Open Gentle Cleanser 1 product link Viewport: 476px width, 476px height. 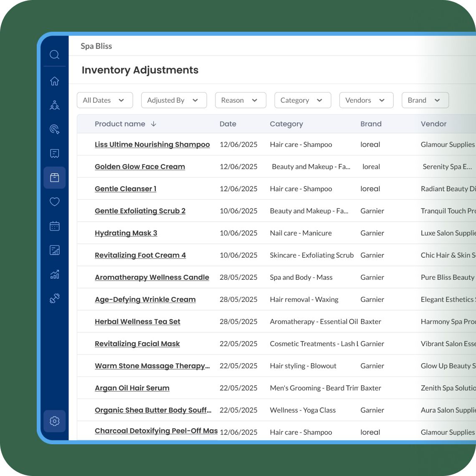point(125,189)
